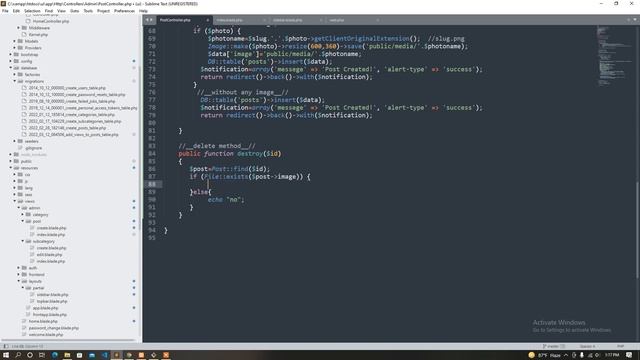Viewport: 640px width, 360px height.
Task: Switch to the PostController.php tab
Action: [176, 20]
